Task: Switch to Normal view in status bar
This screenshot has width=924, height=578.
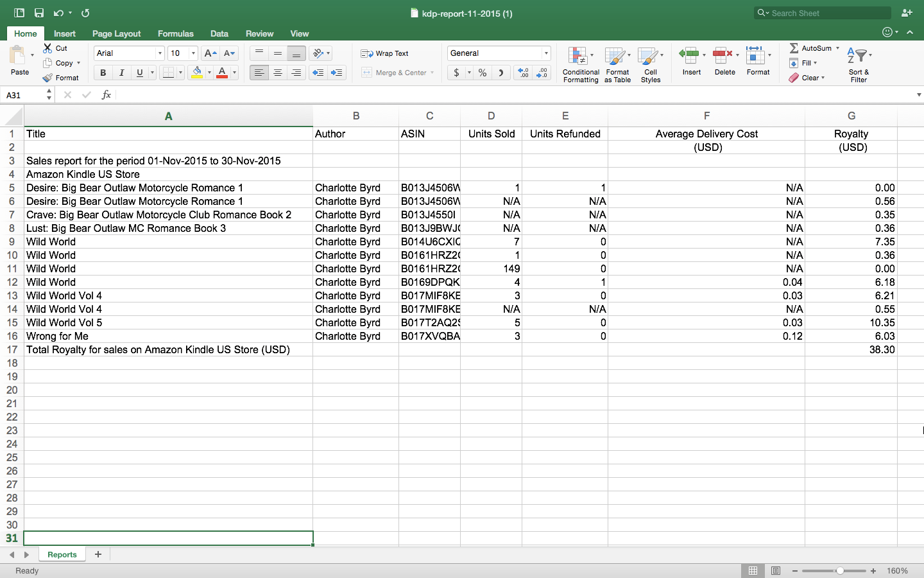Action: 753,570
